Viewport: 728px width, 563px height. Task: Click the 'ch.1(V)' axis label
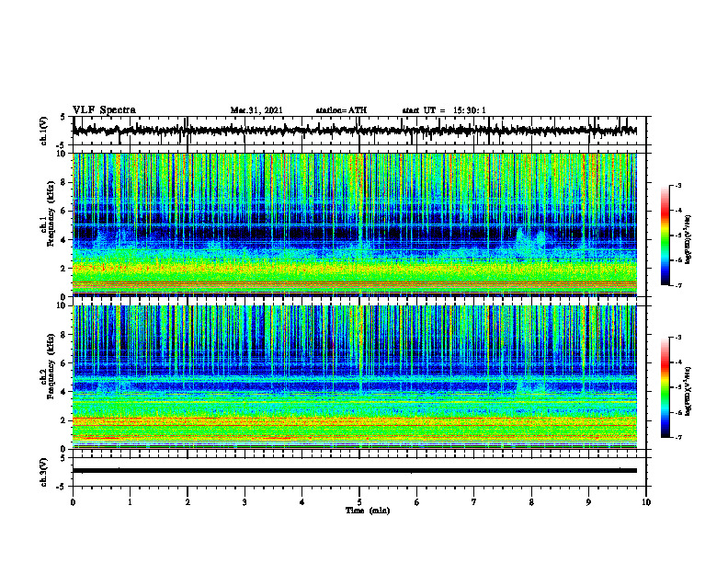click(x=44, y=131)
